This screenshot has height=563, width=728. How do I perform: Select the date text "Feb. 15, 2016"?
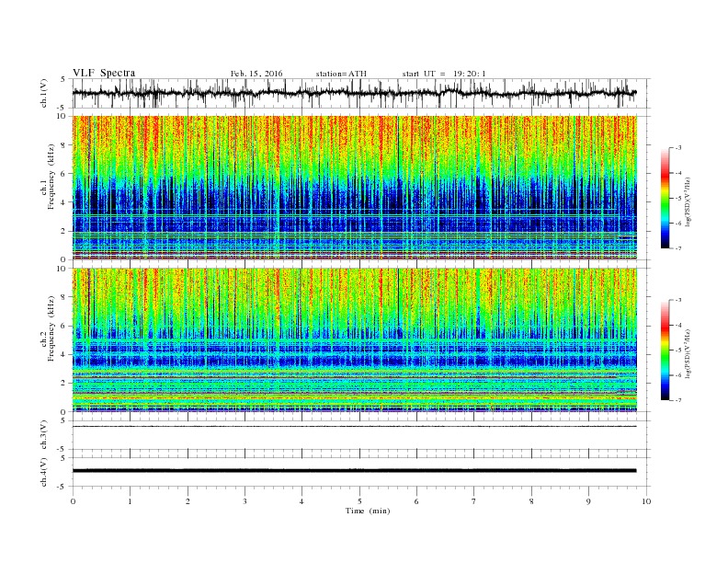click(x=256, y=74)
